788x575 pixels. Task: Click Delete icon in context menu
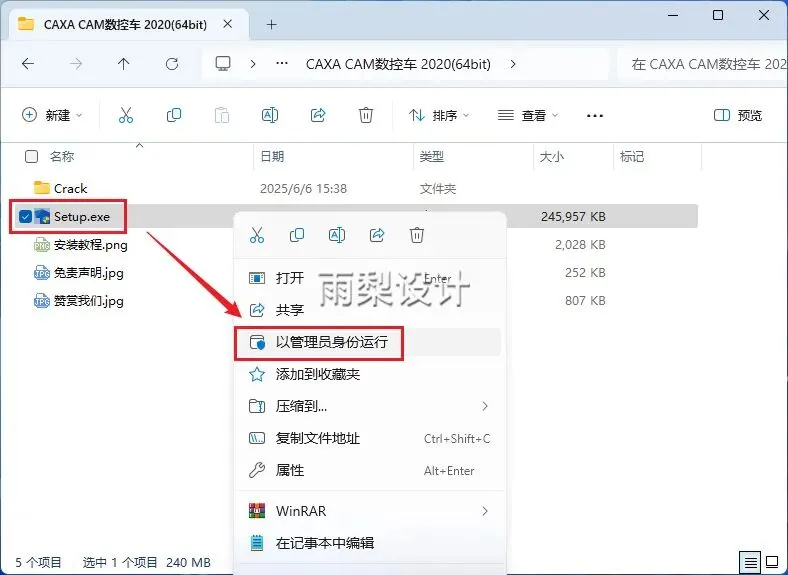point(417,235)
